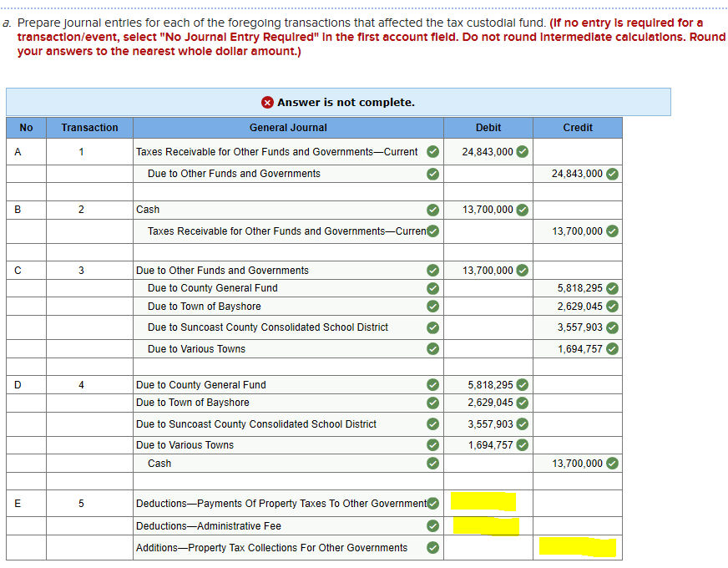Image resolution: width=728 pixels, height=568 pixels.
Task: Open the Due to Suncoast County Consolidated School District account field in transaction 4
Action: pyautogui.click(x=288, y=424)
